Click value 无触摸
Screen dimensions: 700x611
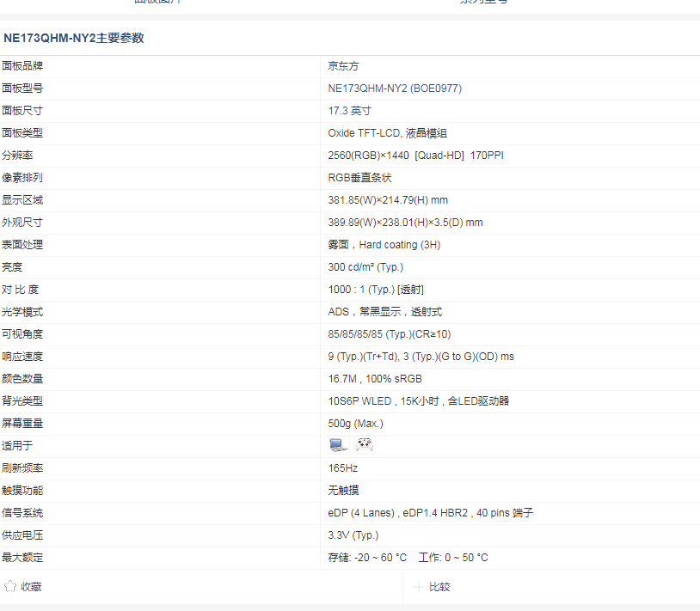343,490
